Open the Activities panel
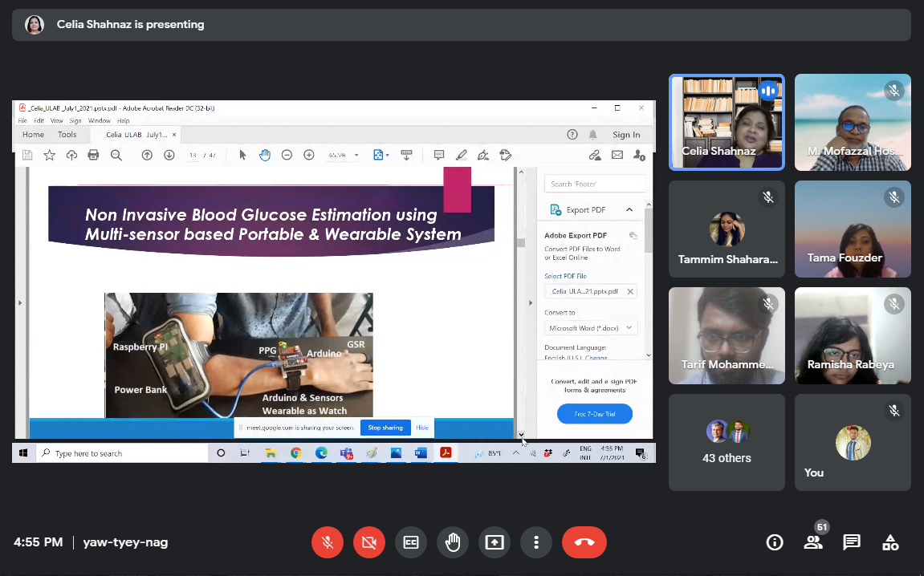The height and width of the screenshot is (576, 924). 890,542
